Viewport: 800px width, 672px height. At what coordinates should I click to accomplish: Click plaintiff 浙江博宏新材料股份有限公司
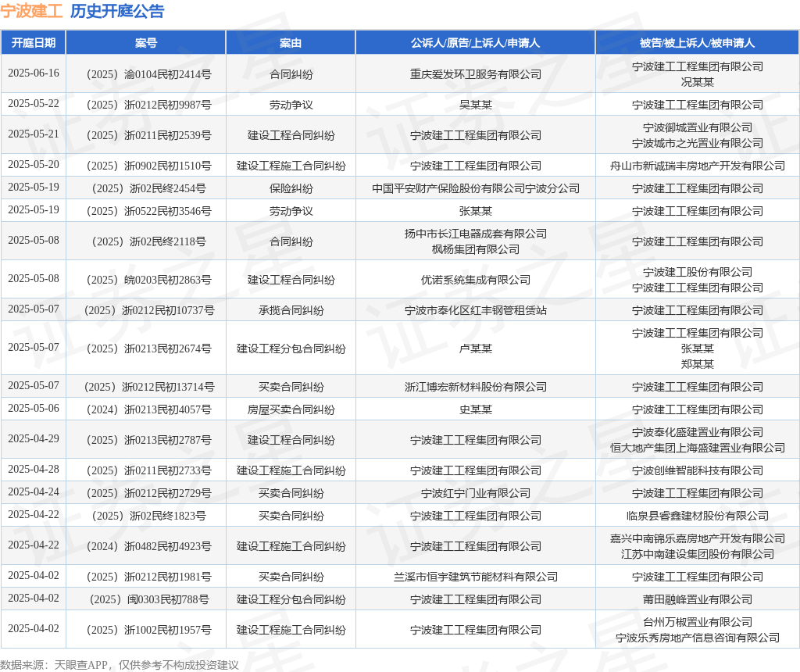(476, 388)
